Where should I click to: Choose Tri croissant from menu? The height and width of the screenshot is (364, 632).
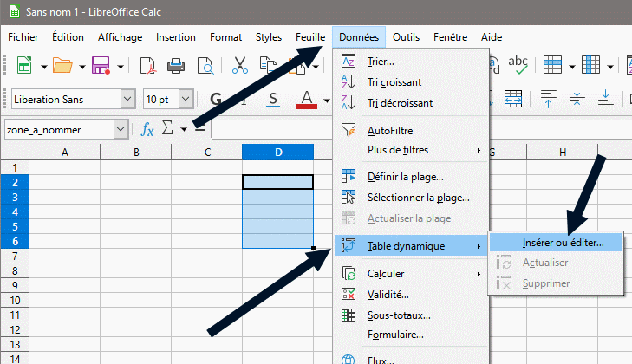394,81
